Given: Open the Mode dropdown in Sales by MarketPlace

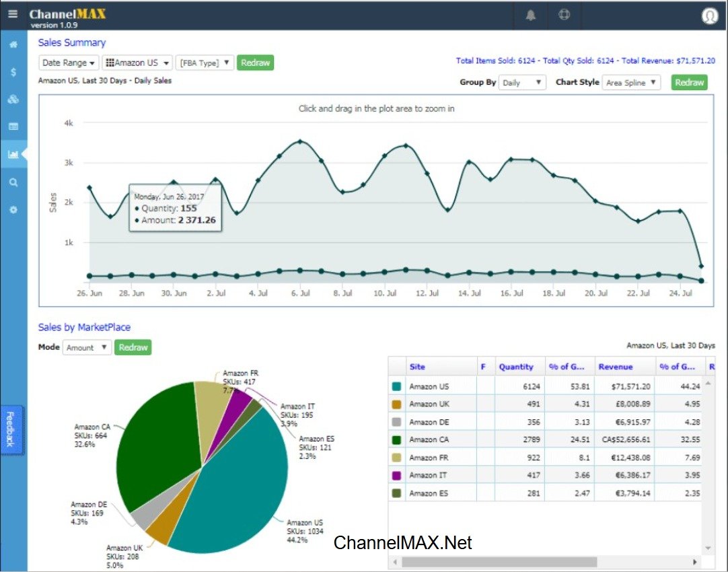Looking at the screenshot, I should pos(87,348).
